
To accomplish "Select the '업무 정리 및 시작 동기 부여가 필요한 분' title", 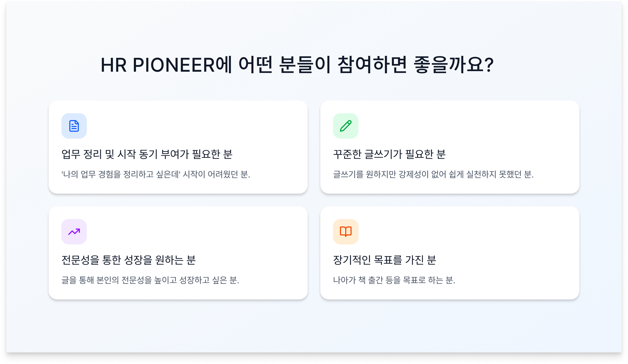I will pos(147,154).
